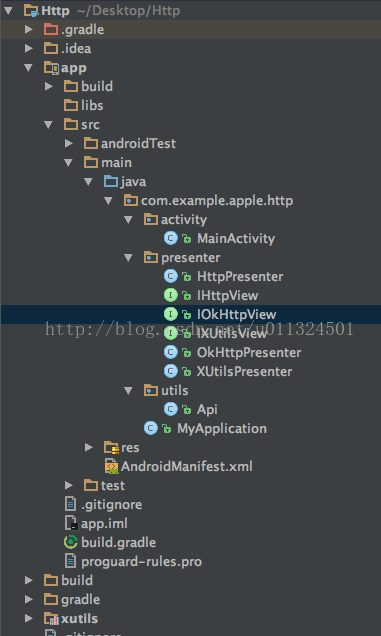Viewport: 381px width, 636px height.
Task: Select the xutils module label
Action: 80,619
